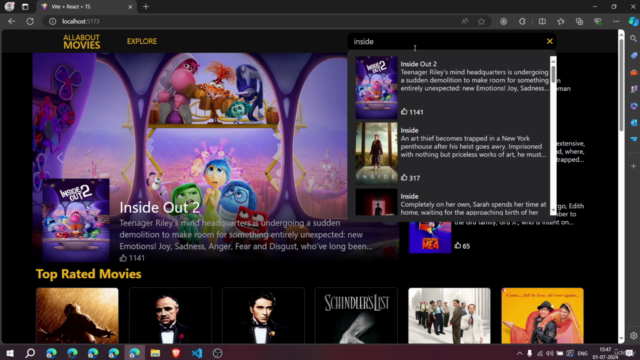Image resolution: width=640 pixels, height=360 pixels.
Task: Open split screen icon in browser toolbar
Action: click(542, 21)
